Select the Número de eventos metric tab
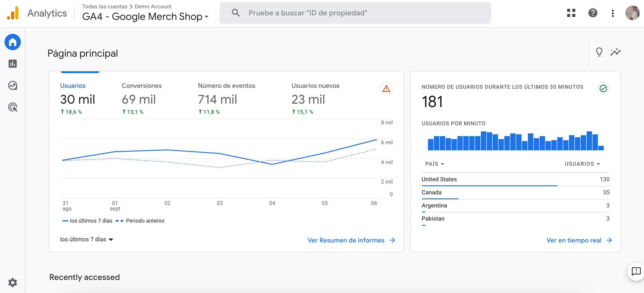644x293 pixels. 226,99
